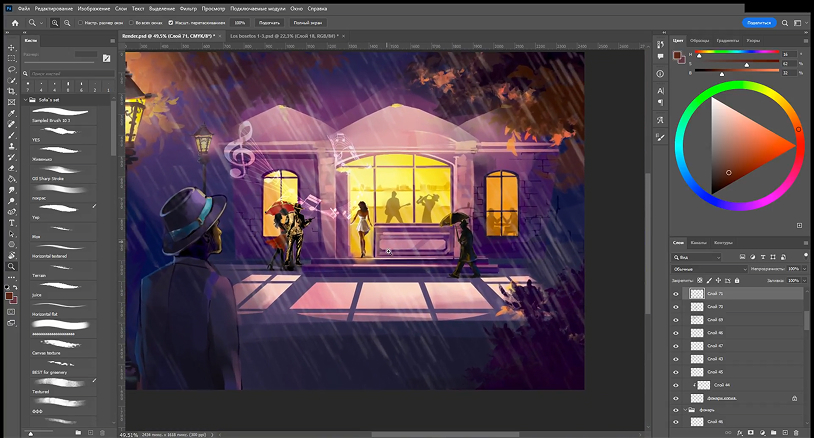
Task: Switch to the Каналы tab
Action: pyautogui.click(x=699, y=242)
